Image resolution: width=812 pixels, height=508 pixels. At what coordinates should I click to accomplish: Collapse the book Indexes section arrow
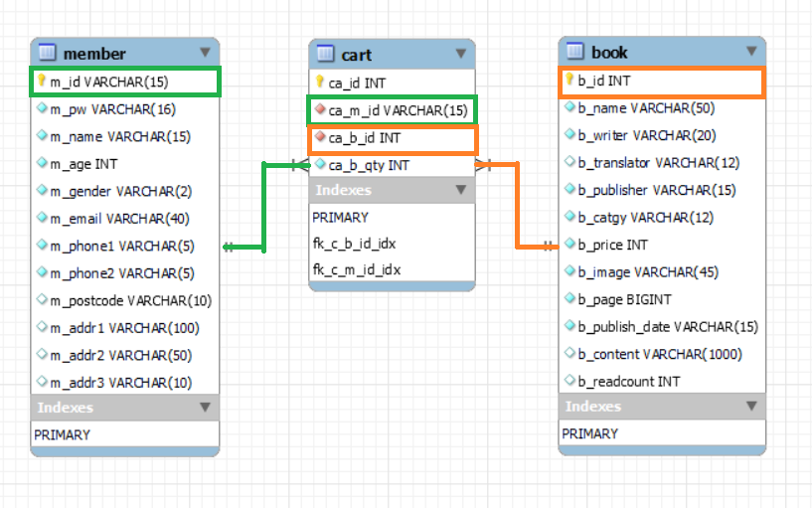pos(751,406)
